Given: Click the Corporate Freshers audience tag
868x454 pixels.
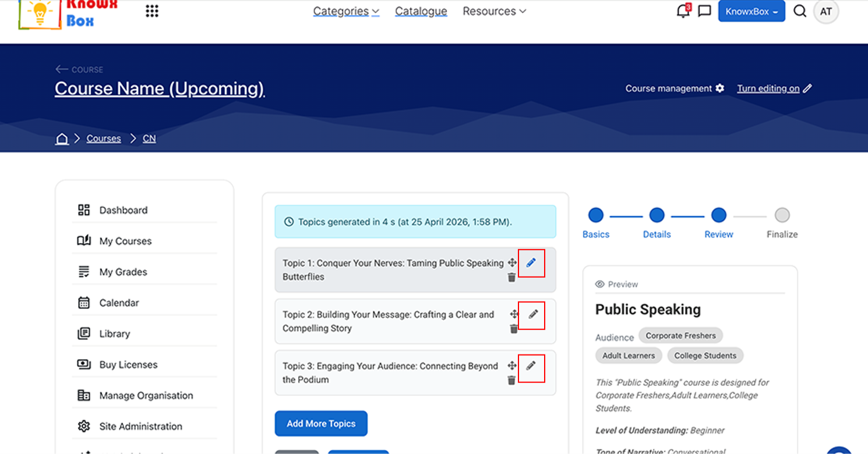Looking at the screenshot, I should (680, 336).
